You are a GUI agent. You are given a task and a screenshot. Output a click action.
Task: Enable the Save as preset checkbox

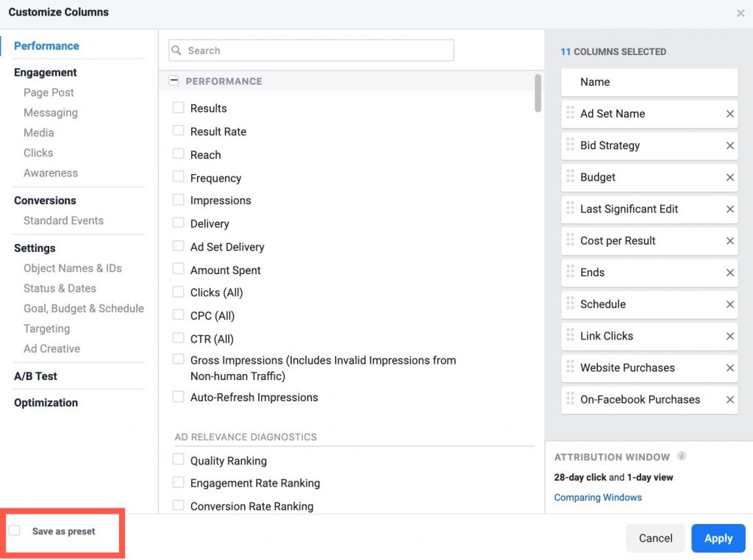point(15,531)
